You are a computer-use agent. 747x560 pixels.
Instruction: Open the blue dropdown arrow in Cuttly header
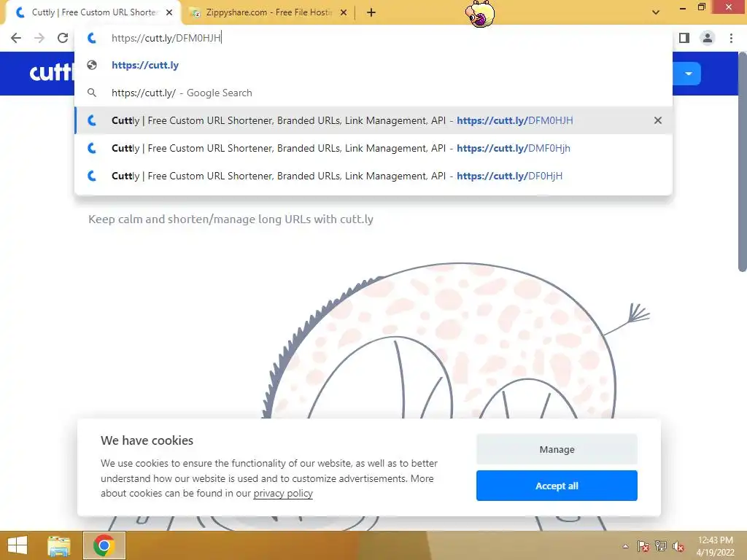click(688, 74)
